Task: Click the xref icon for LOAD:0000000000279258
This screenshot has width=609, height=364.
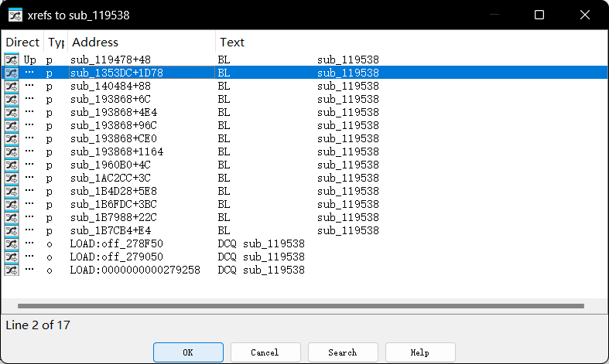Action: pyautogui.click(x=12, y=270)
